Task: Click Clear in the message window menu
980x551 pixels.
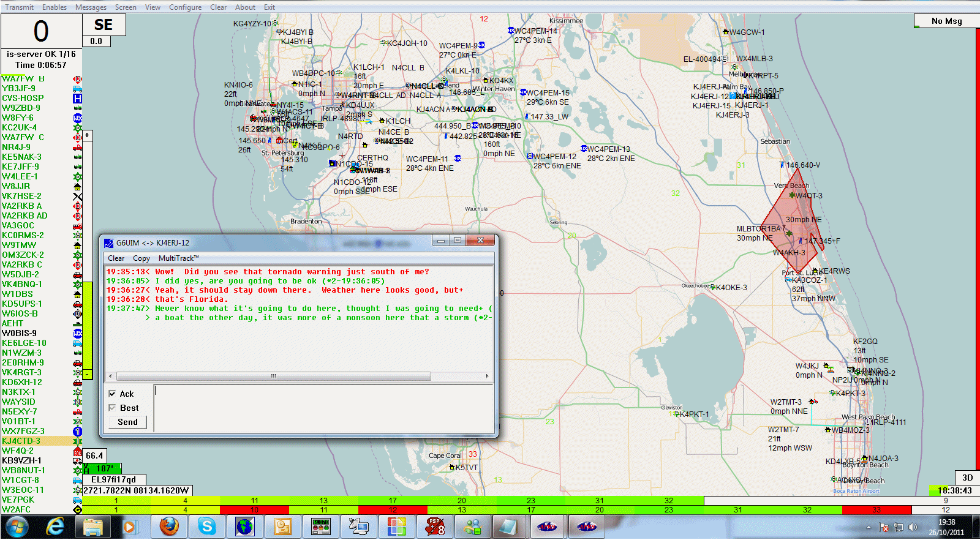Action: [x=116, y=258]
